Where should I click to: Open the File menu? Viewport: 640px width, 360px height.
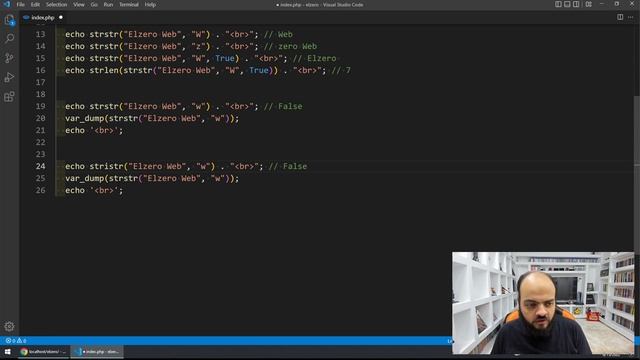point(20,4)
